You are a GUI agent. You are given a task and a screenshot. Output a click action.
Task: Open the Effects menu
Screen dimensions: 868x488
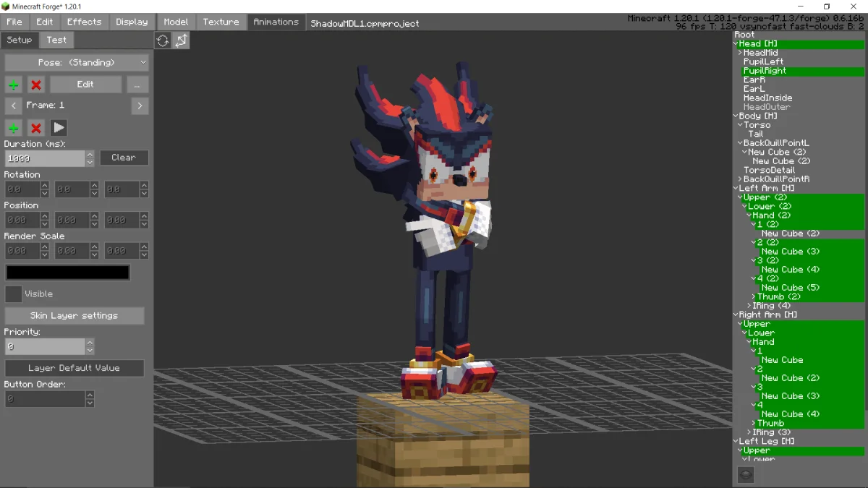click(x=85, y=22)
